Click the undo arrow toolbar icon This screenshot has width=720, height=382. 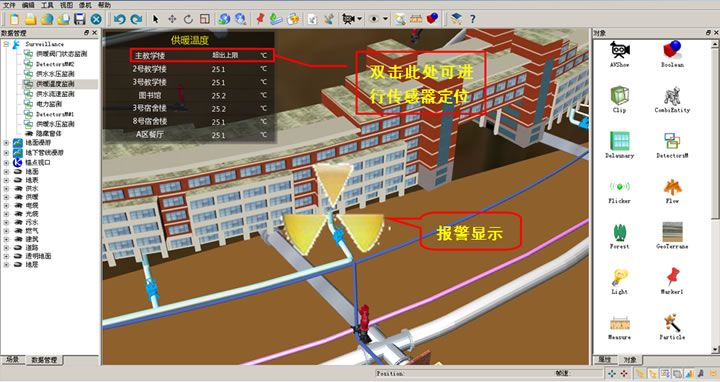(119, 19)
